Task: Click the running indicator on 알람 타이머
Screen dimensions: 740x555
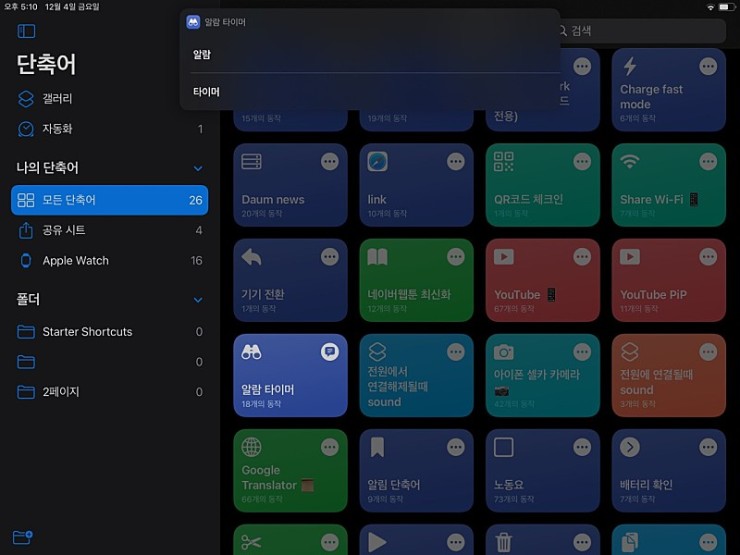Action: 329,352
